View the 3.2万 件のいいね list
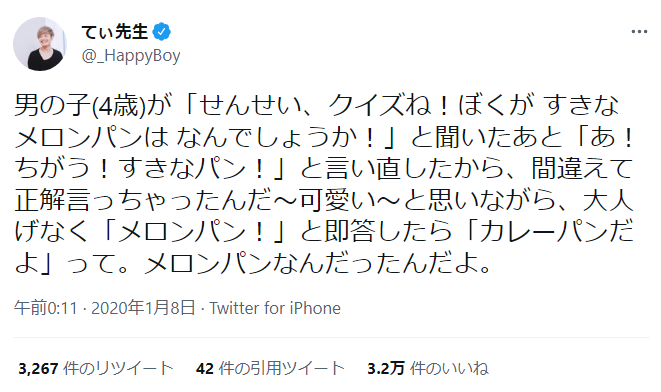661x392 pixels. coord(428,368)
